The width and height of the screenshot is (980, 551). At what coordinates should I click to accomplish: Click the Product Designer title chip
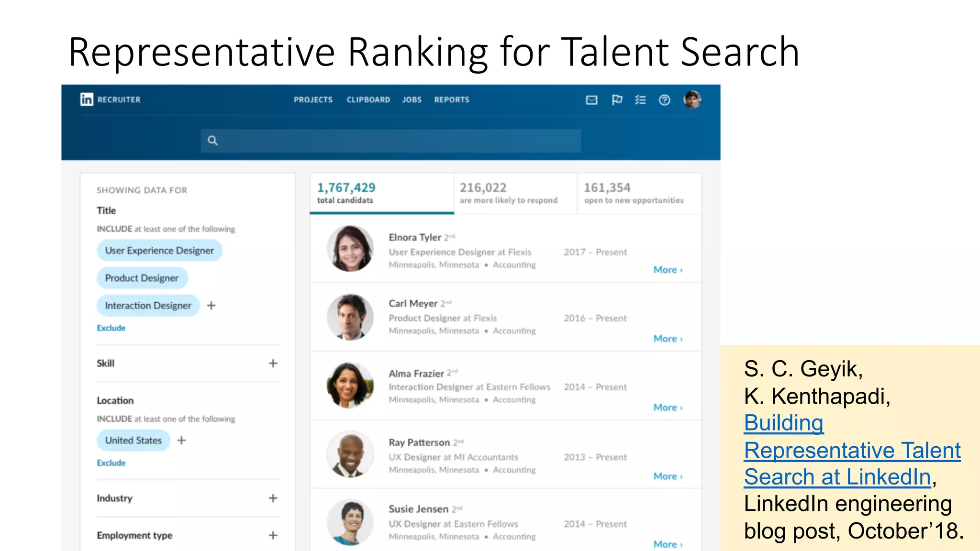142,278
